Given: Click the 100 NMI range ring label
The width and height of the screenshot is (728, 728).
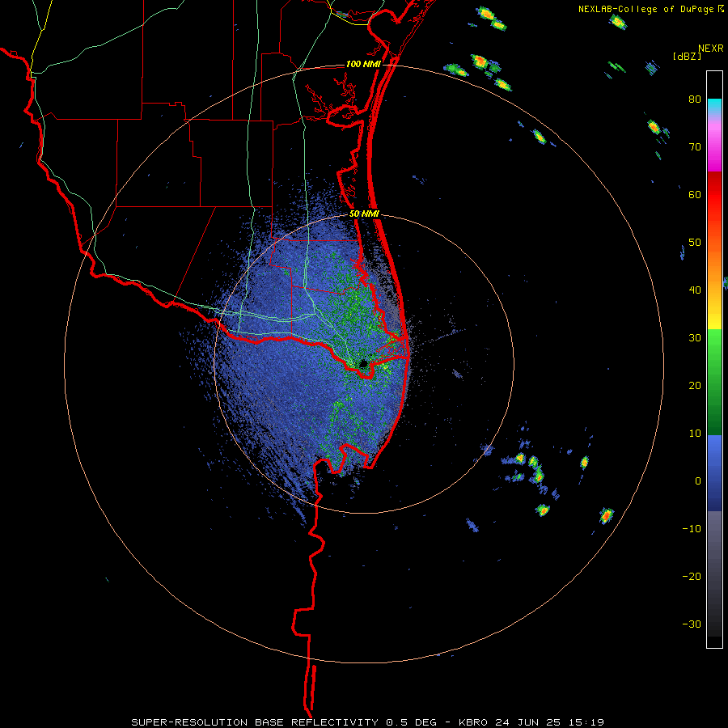Looking at the screenshot, I should coord(363,64).
